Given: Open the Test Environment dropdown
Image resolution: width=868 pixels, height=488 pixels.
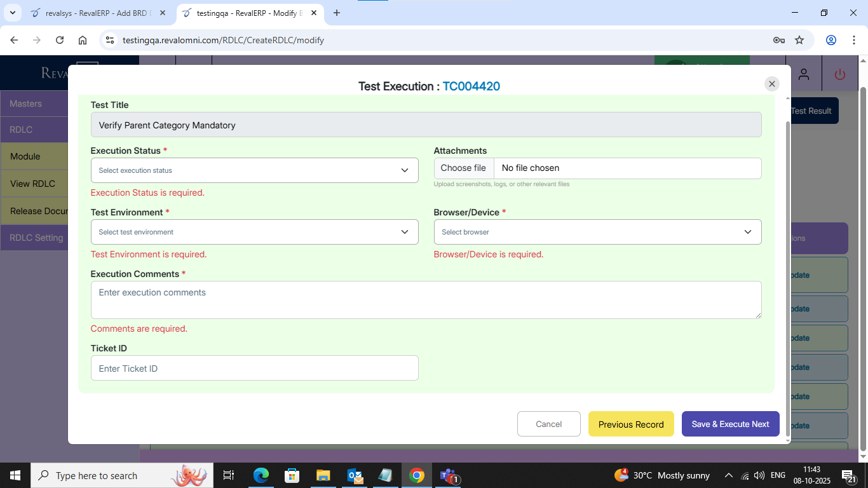Looking at the screenshot, I should [x=254, y=232].
